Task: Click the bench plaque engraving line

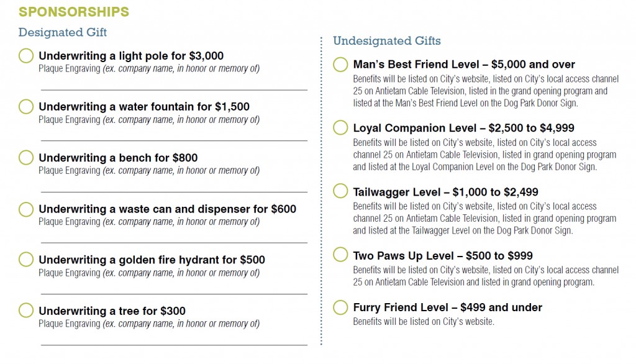Action: click(174, 188)
